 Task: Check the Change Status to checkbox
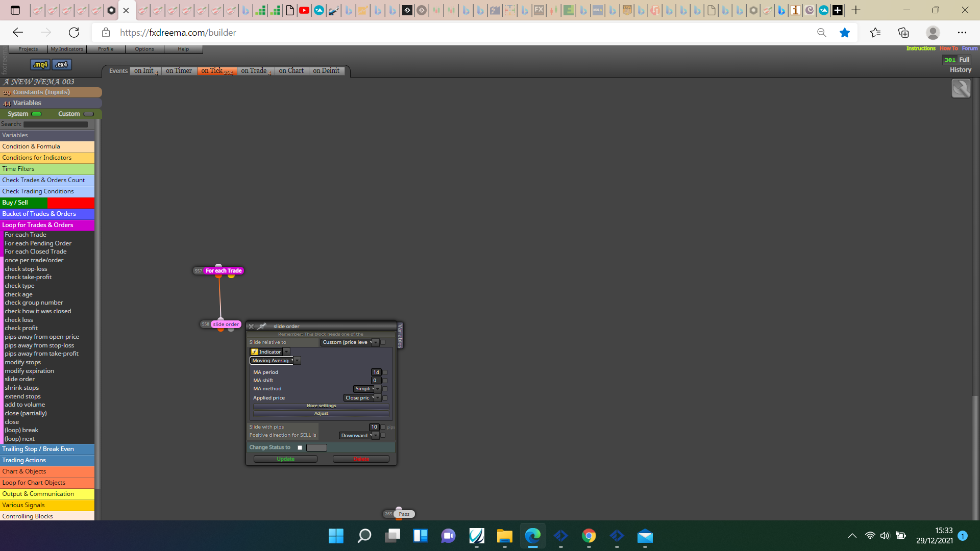click(300, 448)
